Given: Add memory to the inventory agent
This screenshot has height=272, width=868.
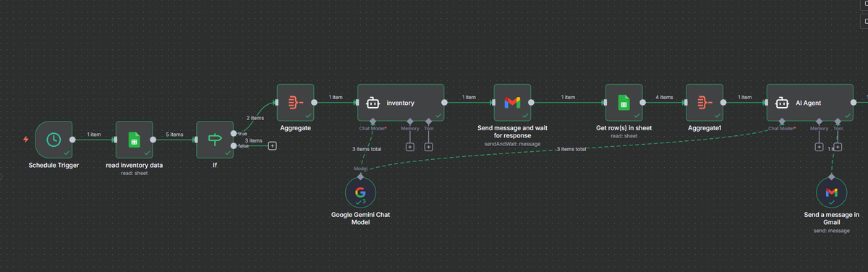Looking at the screenshot, I should pyautogui.click(x=410, y=147).
